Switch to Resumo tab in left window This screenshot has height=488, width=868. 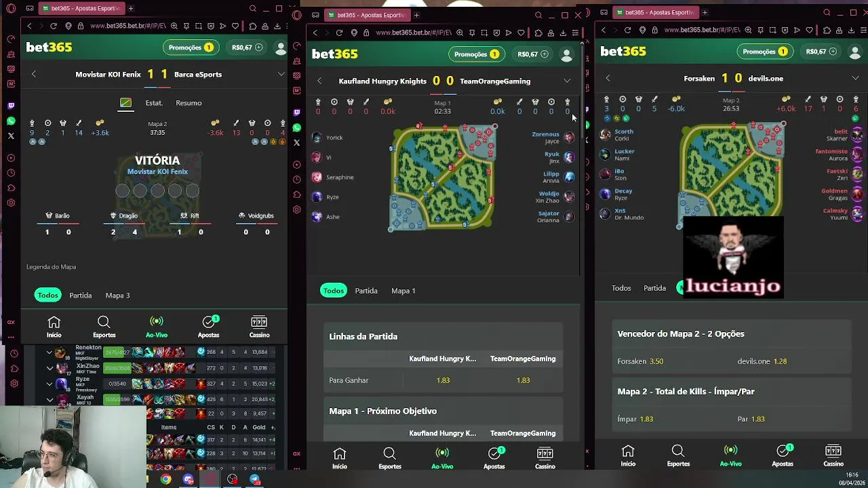(x=189, y=103)
